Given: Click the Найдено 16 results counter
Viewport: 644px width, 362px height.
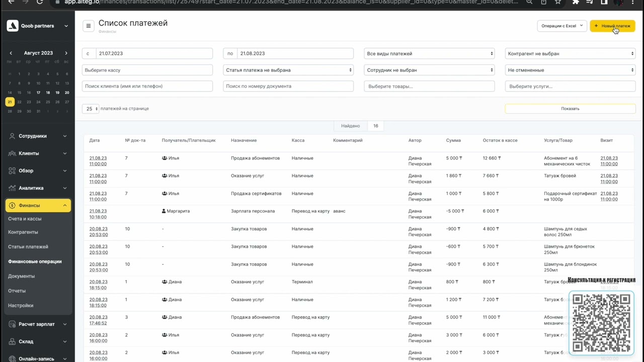Looking at the screenshot, I should click(359, 126).
